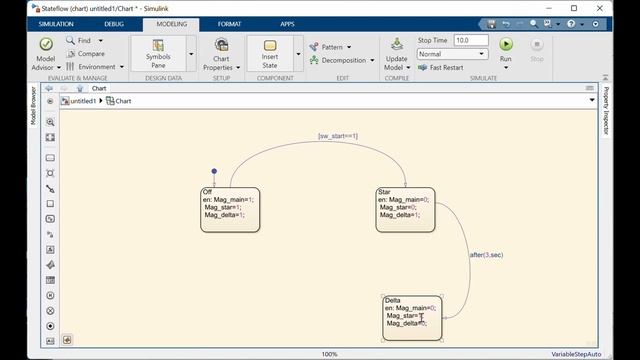The width and height of the screenshot is (640, 360).
Task: Click the [sw_start==1] transition label
Action: click(338, 136)
